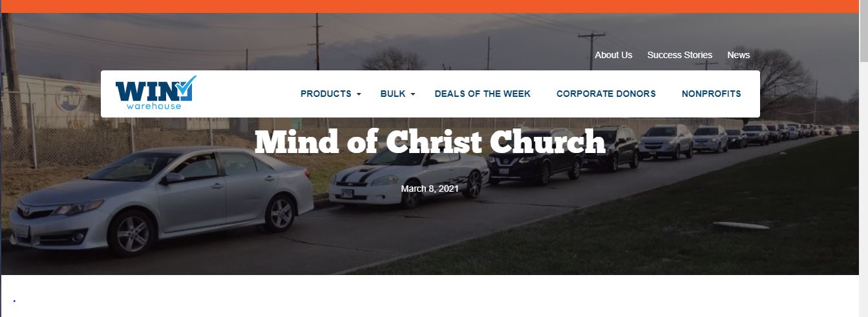Click the white car with black racing stripes

[x=408, y=172]
